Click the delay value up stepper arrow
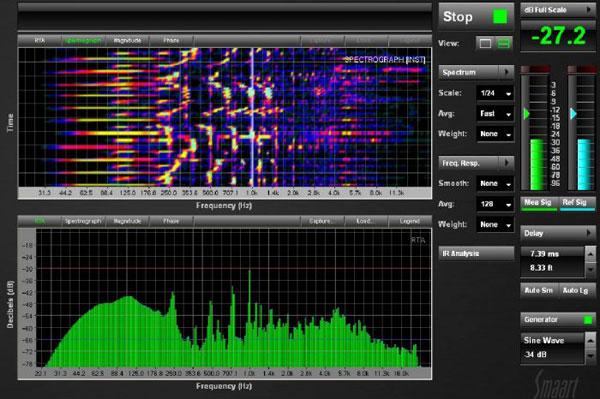Viewport: 600px width, 399px height. point(590,254)
